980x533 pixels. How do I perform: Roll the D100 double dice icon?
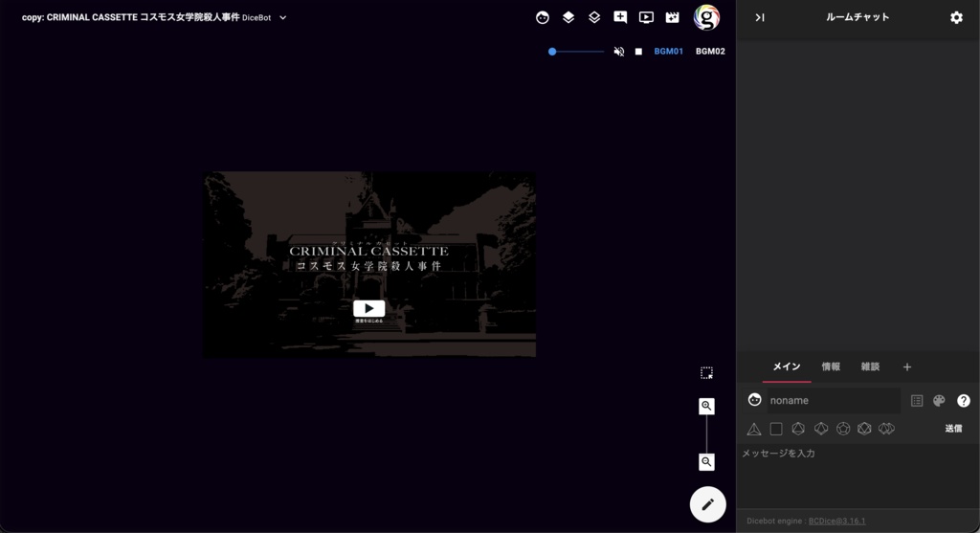pos(886,429)
